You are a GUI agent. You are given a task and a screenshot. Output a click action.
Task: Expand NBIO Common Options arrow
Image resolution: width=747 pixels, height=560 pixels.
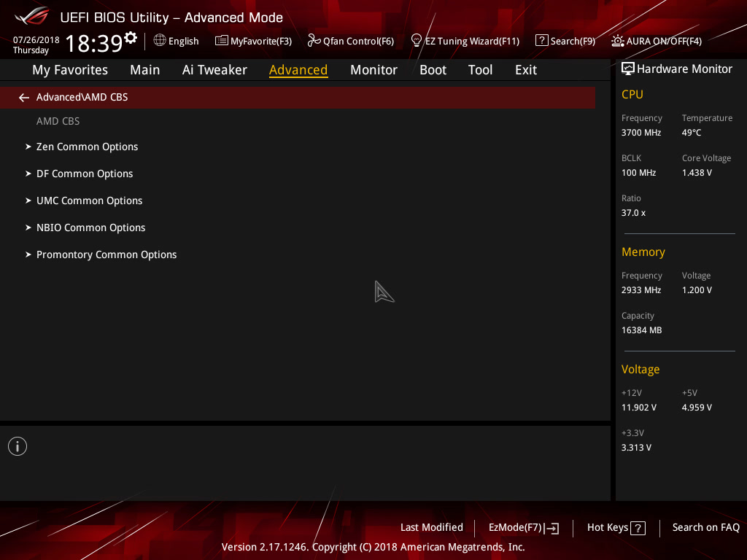coord(28,227)
